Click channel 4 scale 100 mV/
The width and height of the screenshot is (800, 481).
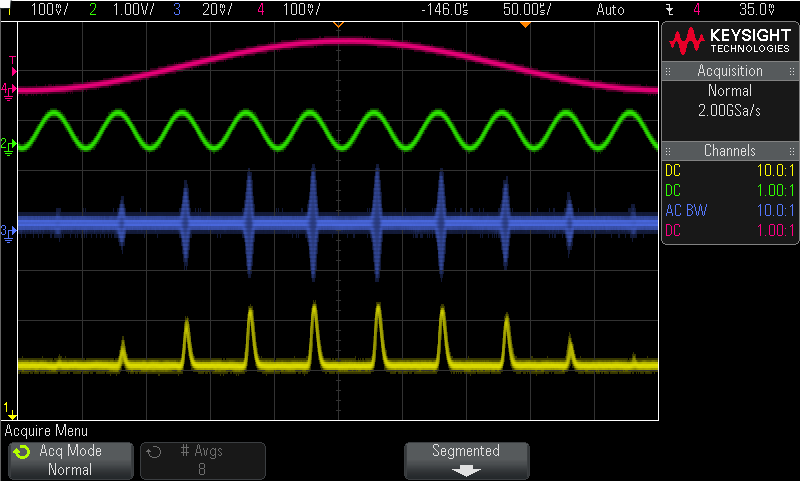tap(302, 9)
